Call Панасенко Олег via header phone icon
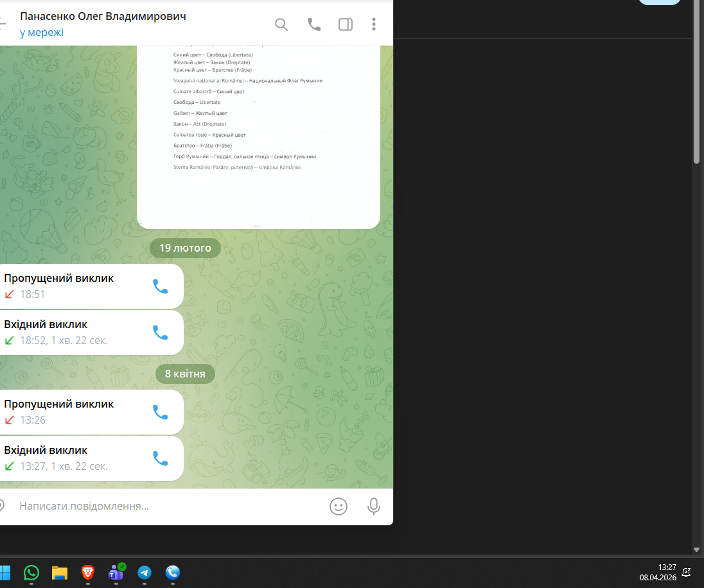704x588 pixels. click(x=314, y=24)
